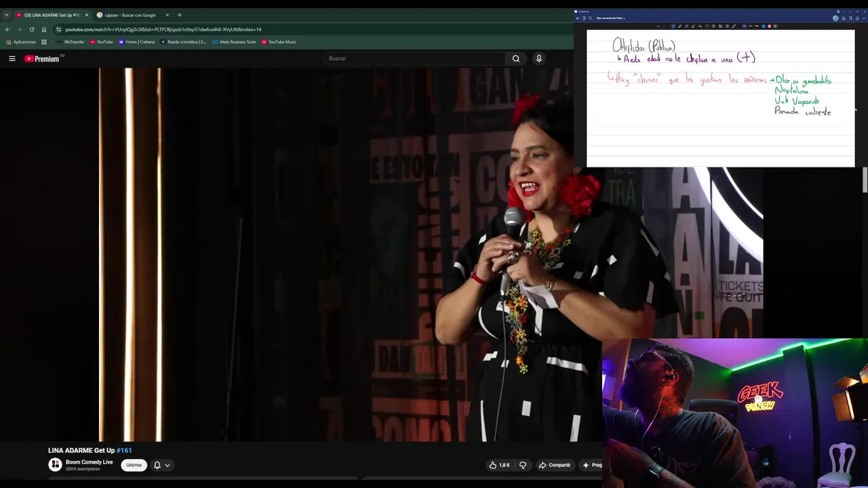The width and height of the screenshot is (868, 488).
Task: Switch to cajasan Buscar con Google tab
Action: click(130, 15)
